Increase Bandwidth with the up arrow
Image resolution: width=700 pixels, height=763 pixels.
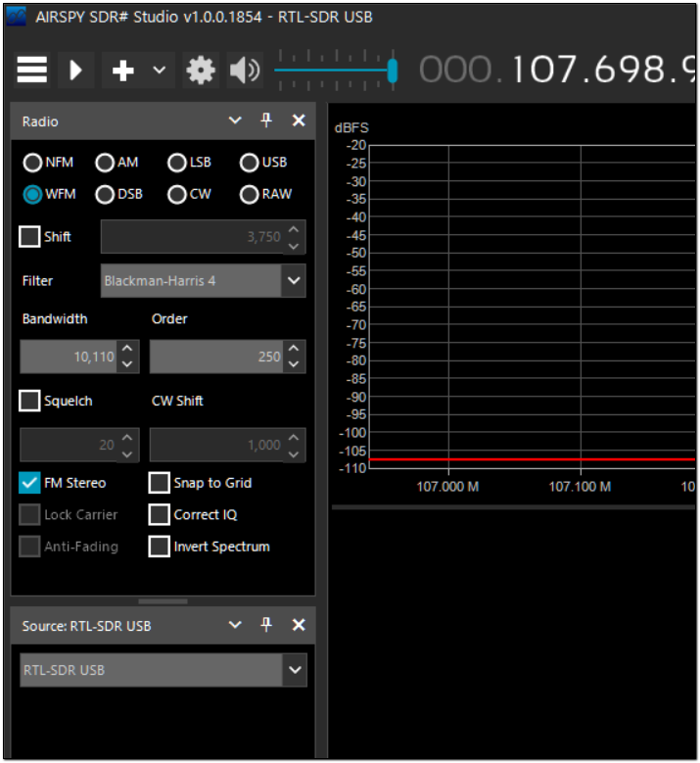127,349
